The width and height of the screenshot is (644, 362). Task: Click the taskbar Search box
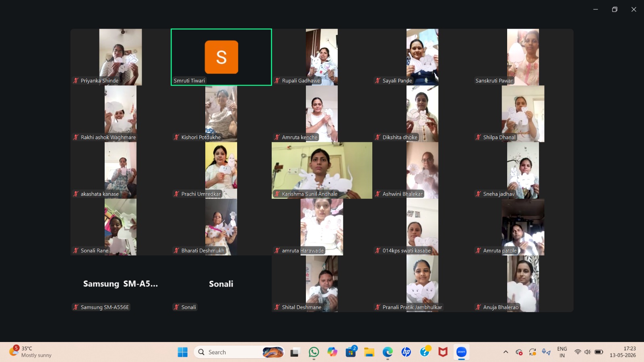pos(239,352)
